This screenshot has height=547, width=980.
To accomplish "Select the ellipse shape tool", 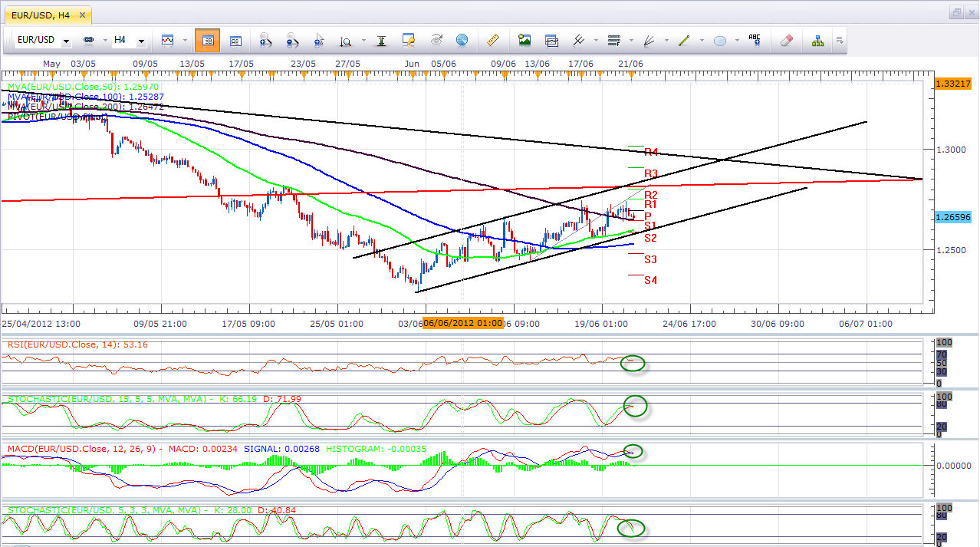I will tap(720, 40).
